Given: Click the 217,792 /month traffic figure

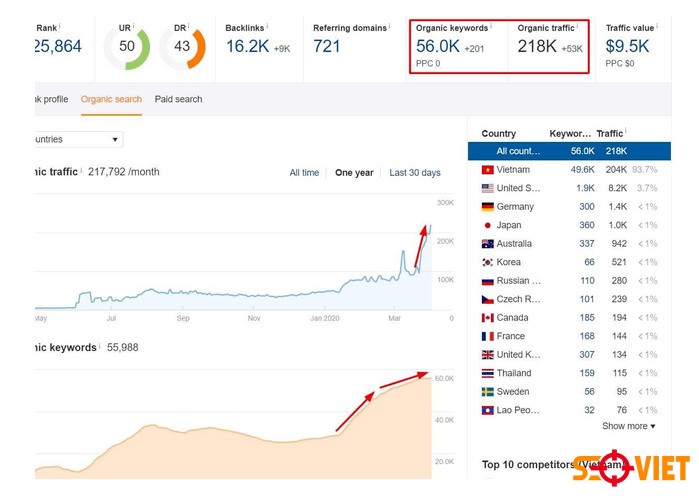Looking at the screenshot, I should pyautogui.click(x=123, y=172).
